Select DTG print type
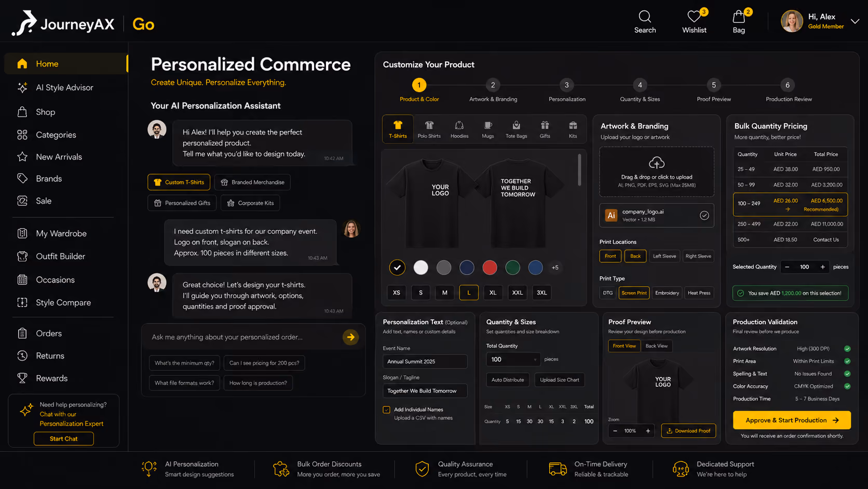The image size is (868, 489). tap(608, 293)
